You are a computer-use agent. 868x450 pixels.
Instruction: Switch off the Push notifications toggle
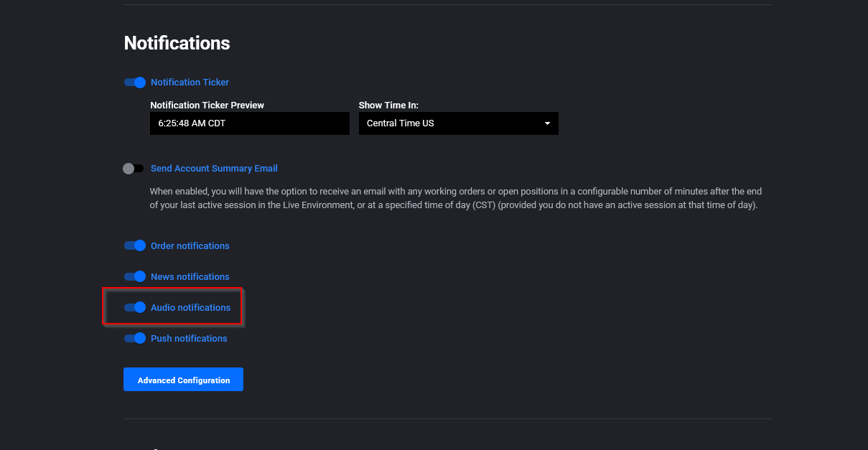tap(134, 338)
